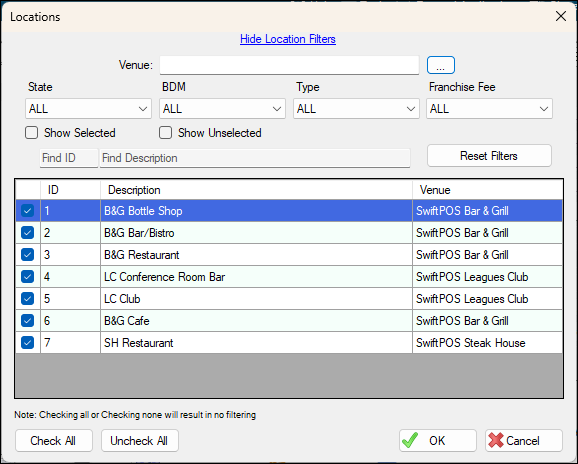Select the LC Conference Room Bar cell
The image size is (578, 464).
[x=256, y=277]
